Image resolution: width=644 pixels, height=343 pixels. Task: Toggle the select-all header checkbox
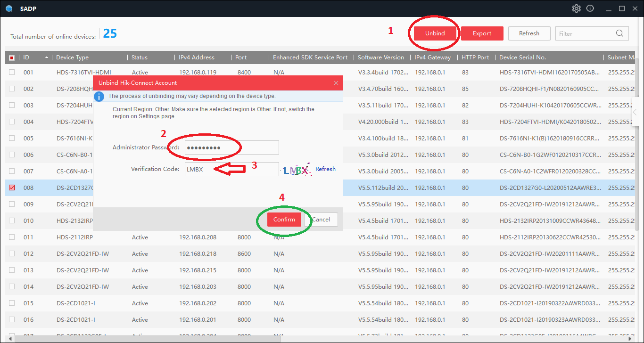point(12,57)
